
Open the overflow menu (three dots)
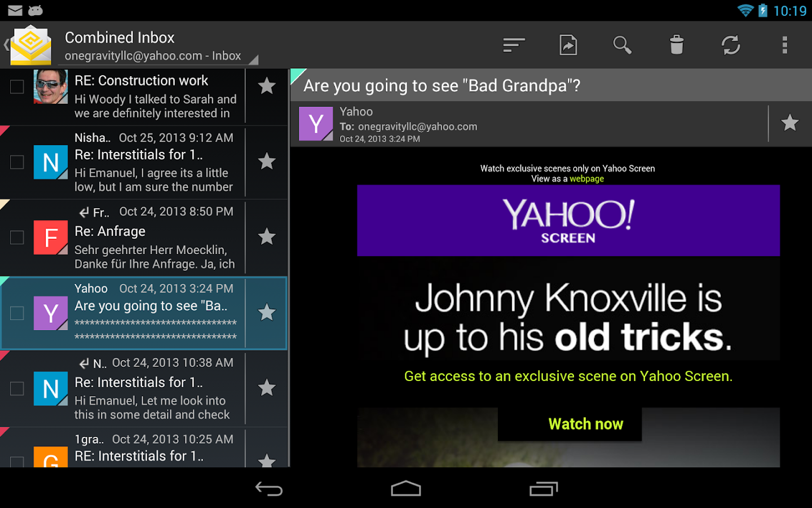click(784, 45)
